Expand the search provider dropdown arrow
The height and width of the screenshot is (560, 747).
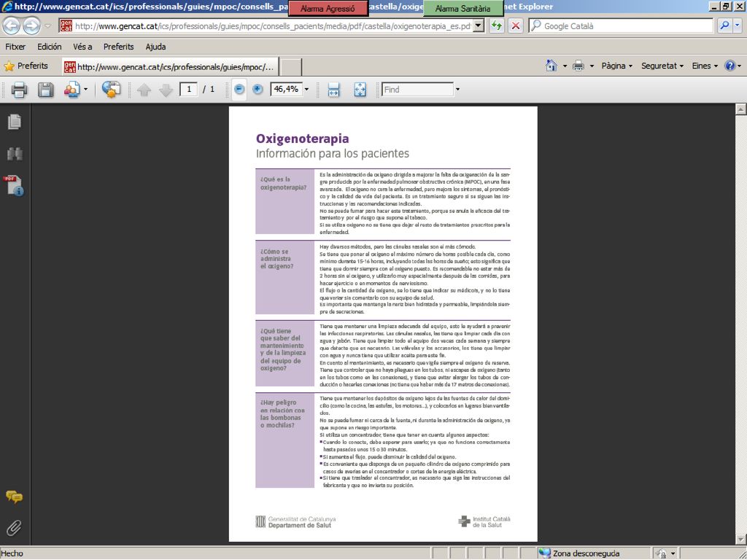point(737,26)
